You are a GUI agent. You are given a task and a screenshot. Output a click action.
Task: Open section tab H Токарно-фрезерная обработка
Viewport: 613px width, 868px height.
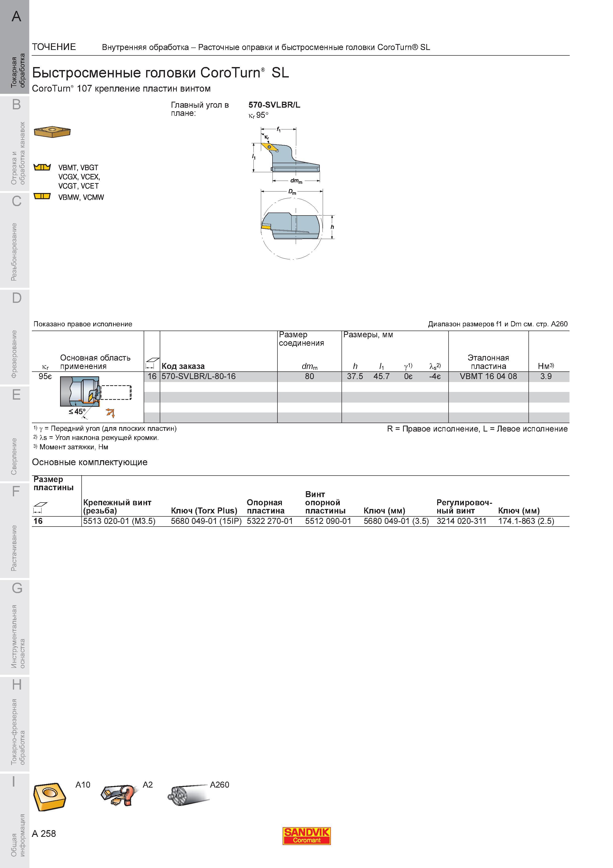point(14,724)
